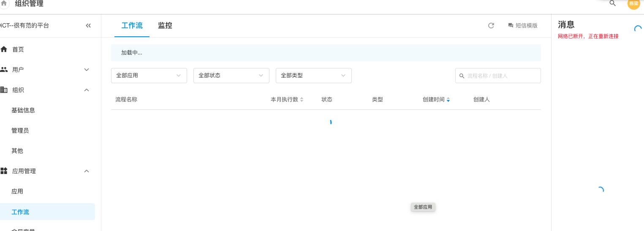The height and width of the screenshot is (231, 644).
Task: Click the 应用管理 widgets icon in sidebar
Action: [x=4, y=171]
